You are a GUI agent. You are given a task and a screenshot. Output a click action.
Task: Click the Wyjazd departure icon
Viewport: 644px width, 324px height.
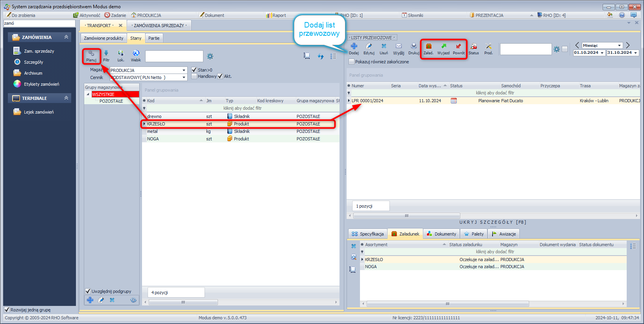(443, 49)
